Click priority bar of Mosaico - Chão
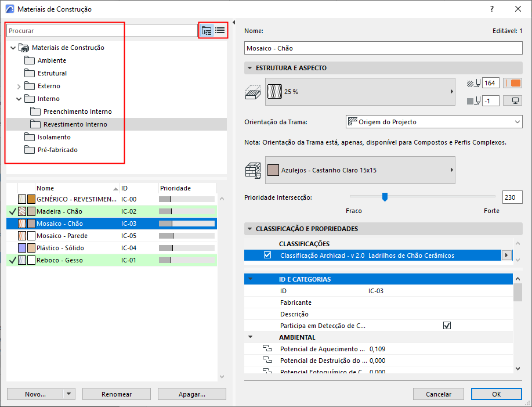This screenshot has height=407, width=532. pyautogui.click(x=187, y=224)
